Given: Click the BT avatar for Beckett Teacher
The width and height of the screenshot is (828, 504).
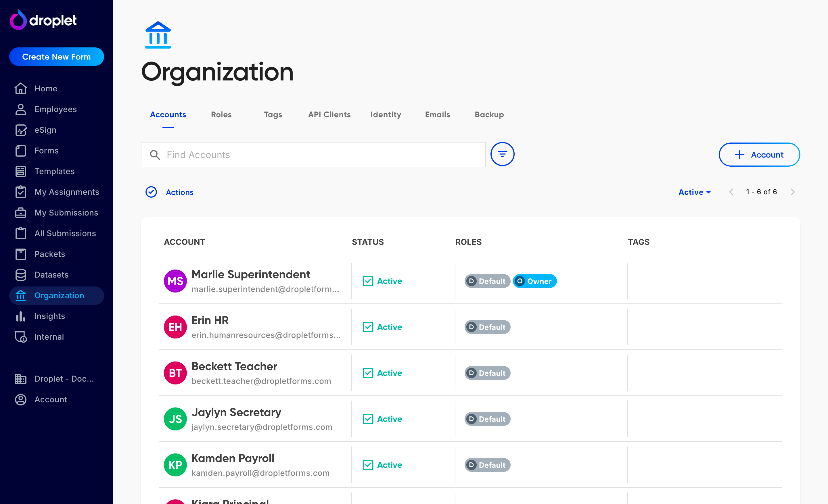Looking at the screenshot, I should point(175,373).
